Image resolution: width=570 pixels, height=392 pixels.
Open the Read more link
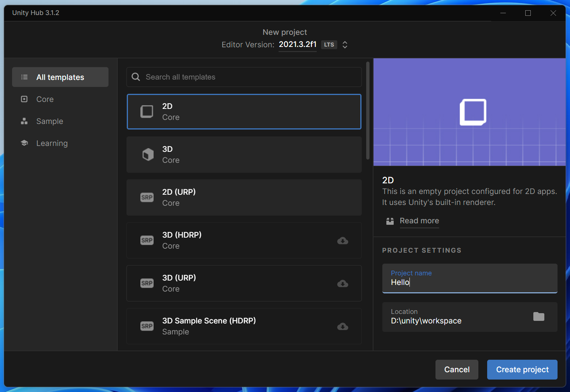pyautogui.click(x=419, y=221)
